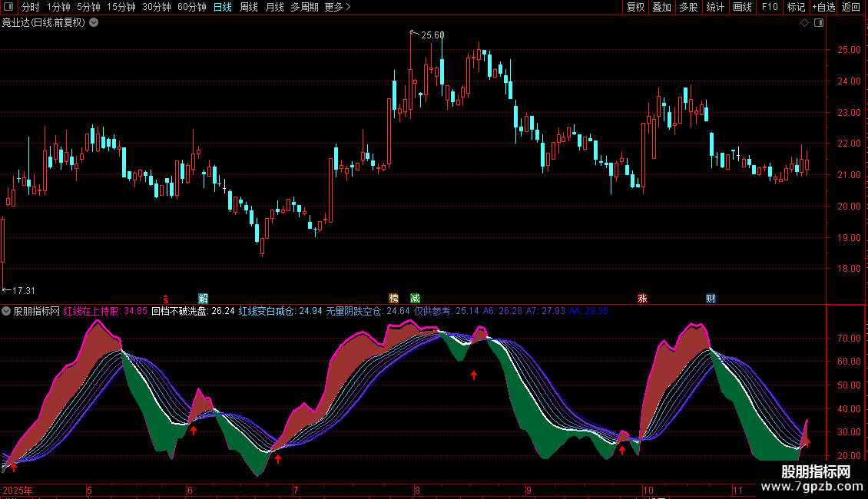Select the 1分钟 timeframe
The width and height of the screenshot is (868, 499).
point(58,7)
